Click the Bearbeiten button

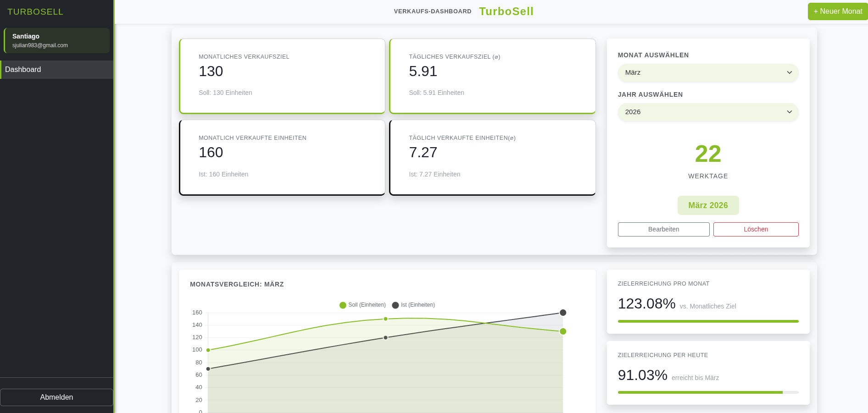tap(663, 230)
